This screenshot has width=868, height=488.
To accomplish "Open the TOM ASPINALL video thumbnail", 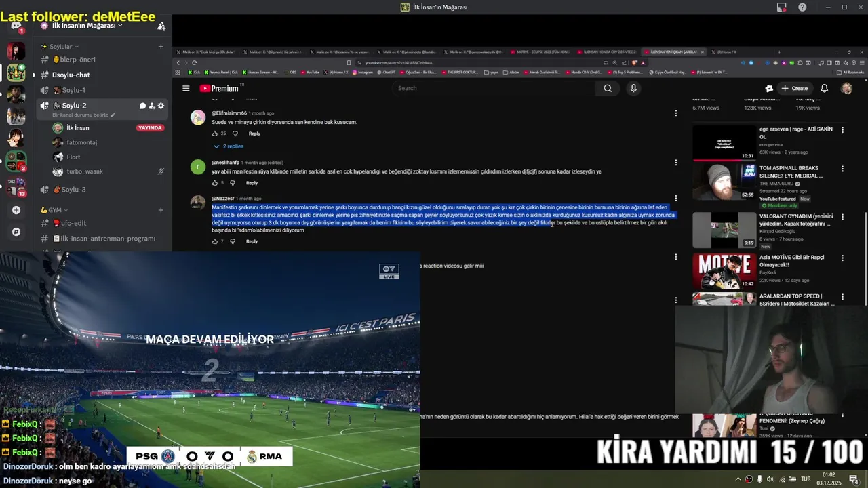I will pyautogui.click(x=724, y=181).
